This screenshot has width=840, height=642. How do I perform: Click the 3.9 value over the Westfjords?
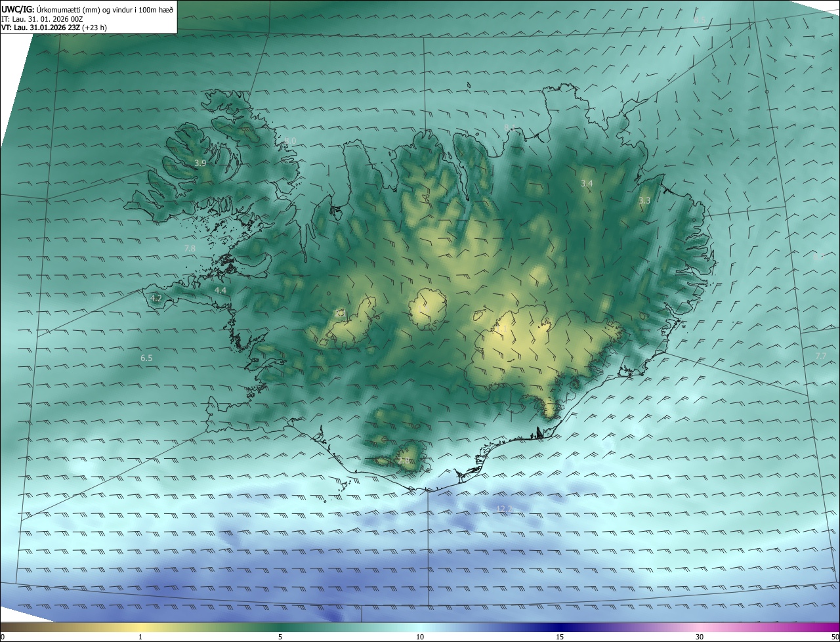pyautogui.click(x=200, y=163)
